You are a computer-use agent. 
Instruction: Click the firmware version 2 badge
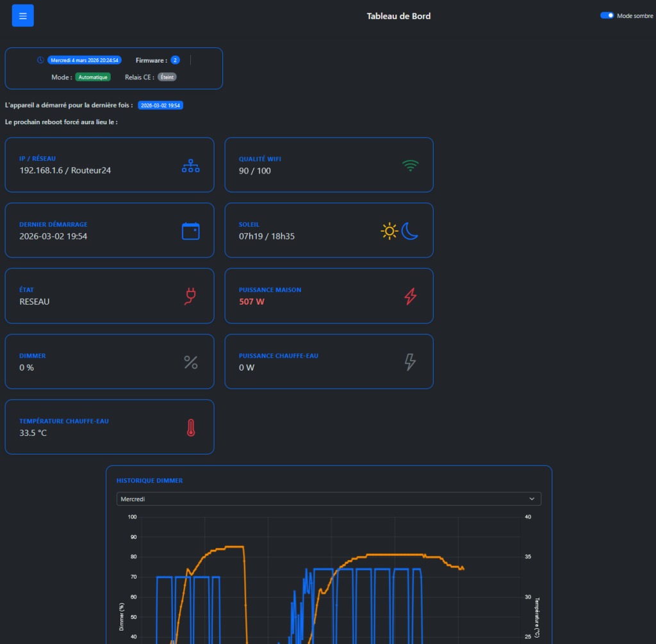pos(175,60)
